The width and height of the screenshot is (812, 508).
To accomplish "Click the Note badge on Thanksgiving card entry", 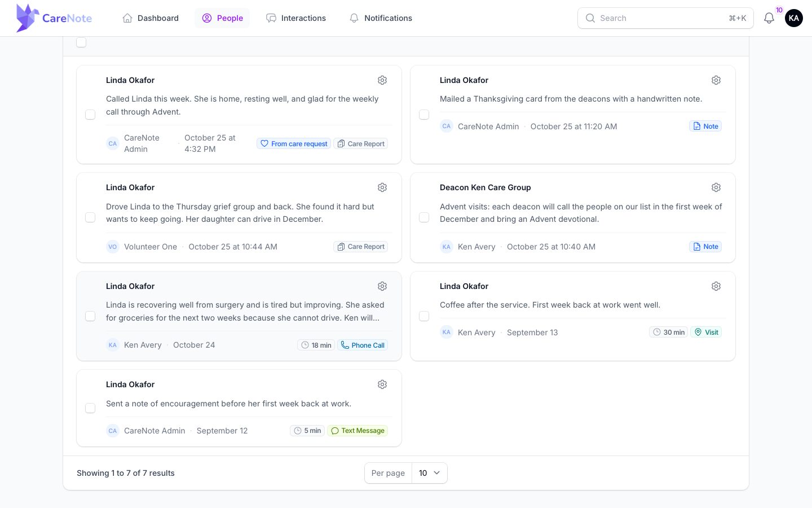I will pos(705,126).
